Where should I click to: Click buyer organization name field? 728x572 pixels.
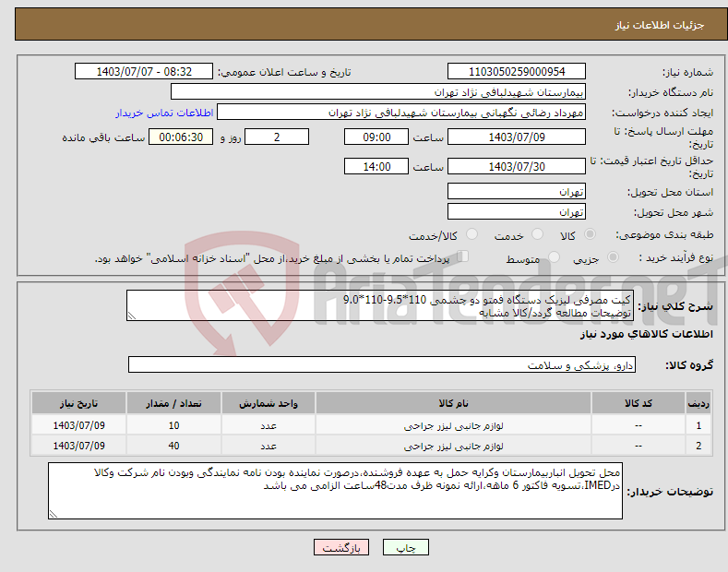pos(378,92)
